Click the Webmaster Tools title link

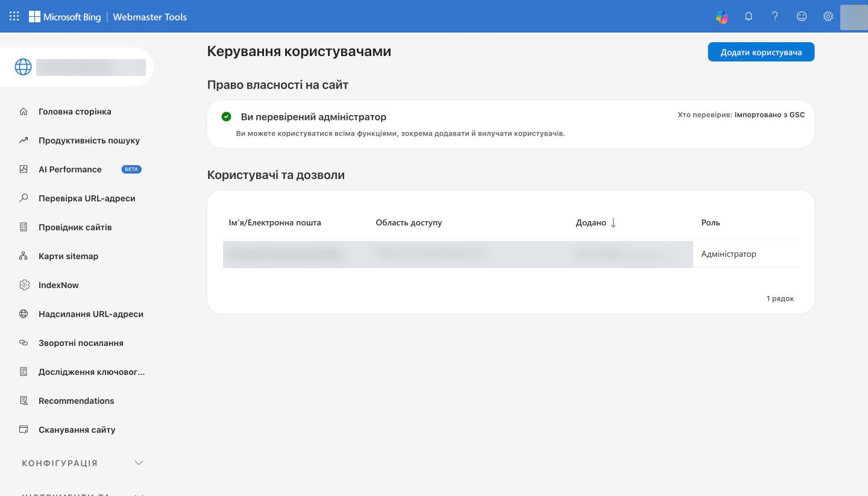[x=150, y=17]
